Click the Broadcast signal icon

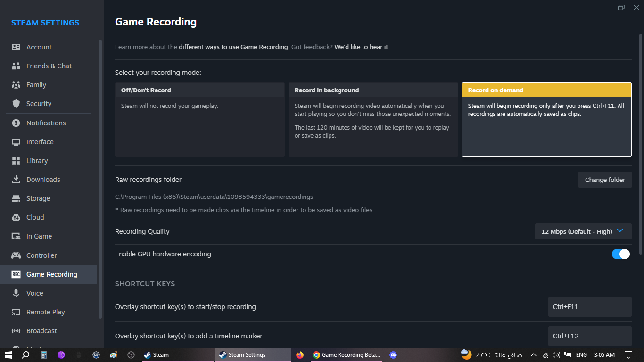click(16, 331)
